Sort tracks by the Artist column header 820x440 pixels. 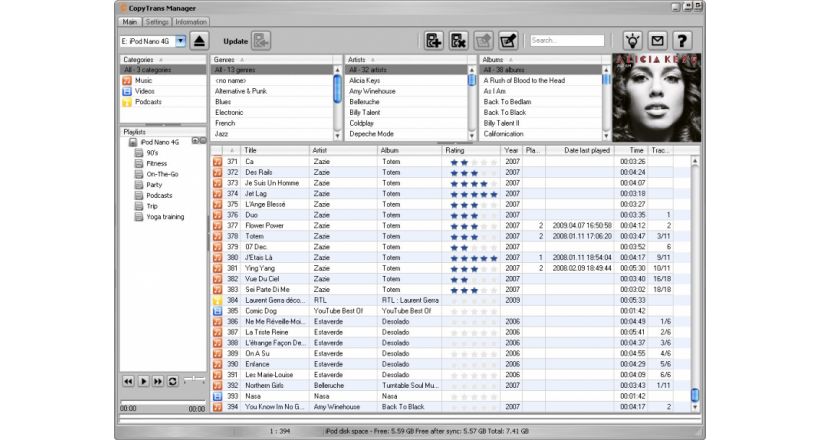[x=343, y=150]
